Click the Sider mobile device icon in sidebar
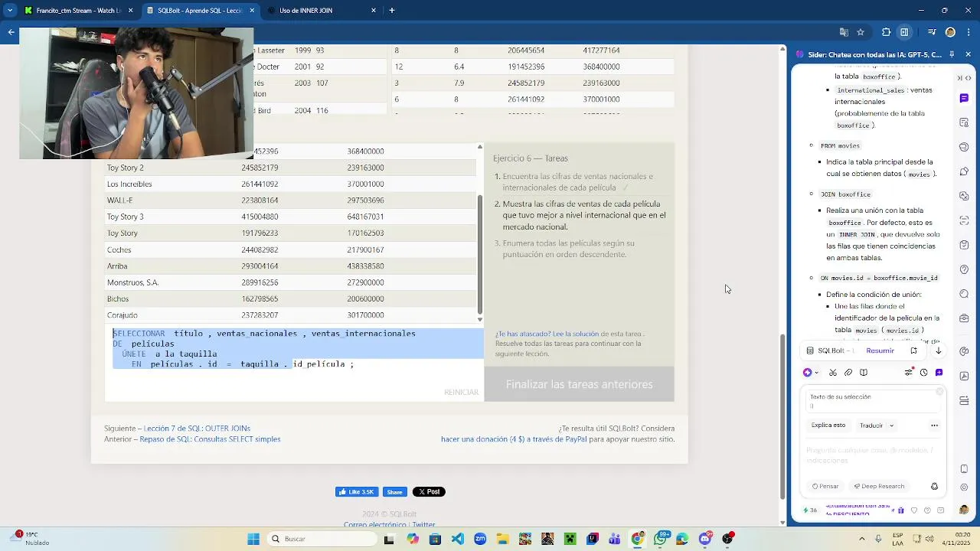Image resolution: width=980 pixels, height=551 pixels. [x=964, y=468]
